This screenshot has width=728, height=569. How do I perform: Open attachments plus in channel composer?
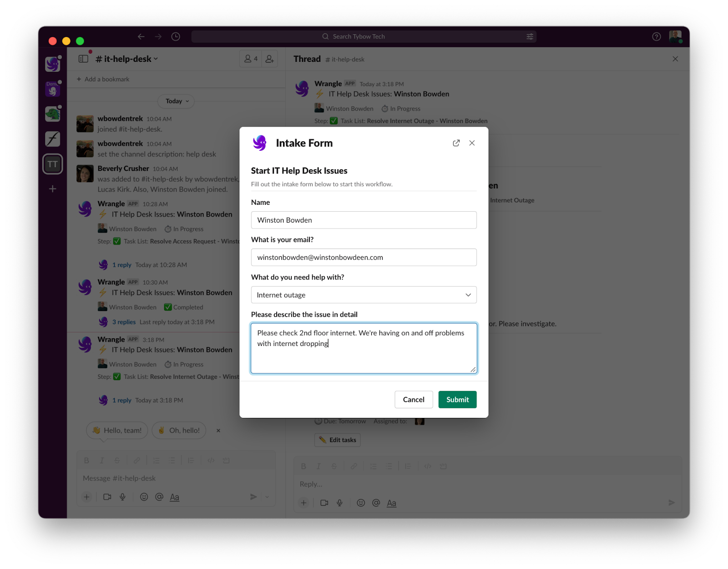point(86,497)
